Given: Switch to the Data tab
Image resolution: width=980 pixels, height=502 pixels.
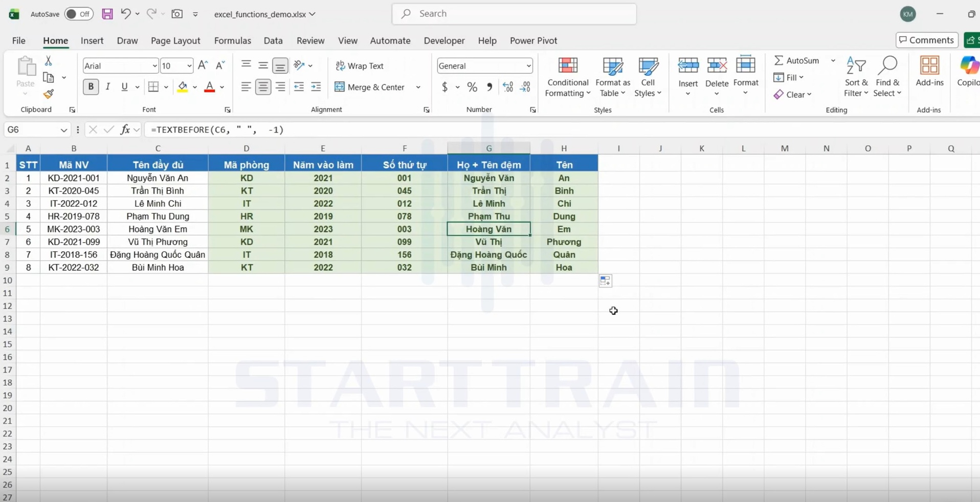Looking at the screenshot, I should pos(273,40).
